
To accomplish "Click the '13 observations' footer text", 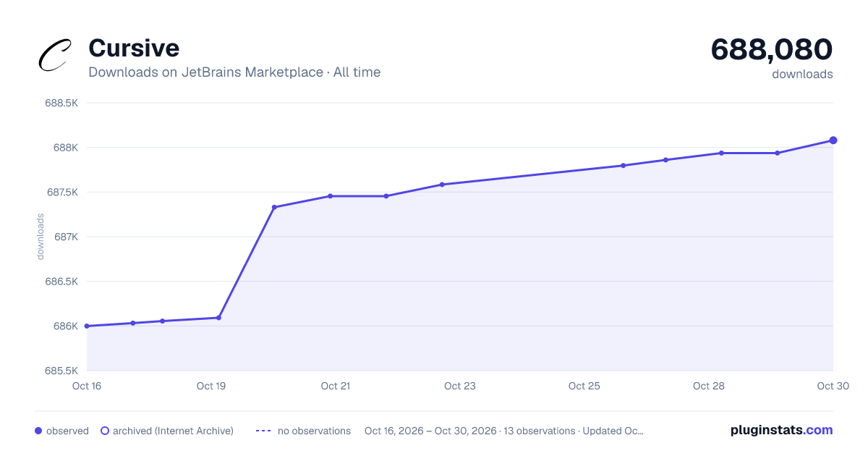I will pyautogui.click(x=540, y=431).
